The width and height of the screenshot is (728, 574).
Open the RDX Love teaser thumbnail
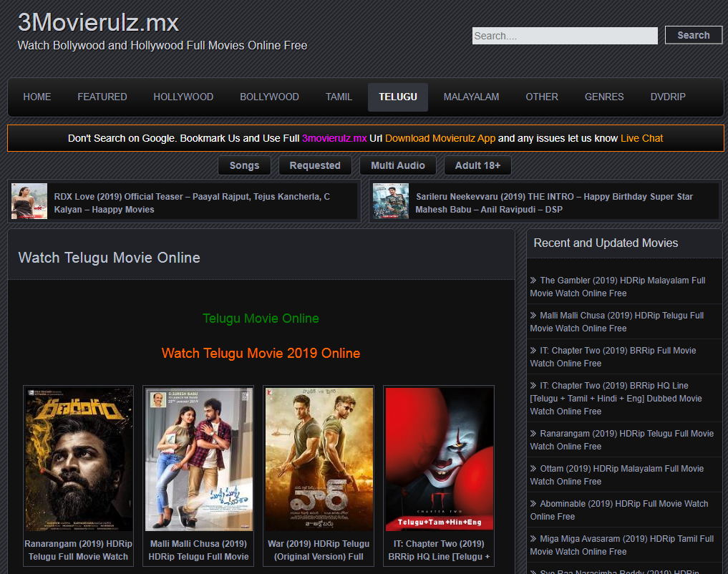coord(29,201)
